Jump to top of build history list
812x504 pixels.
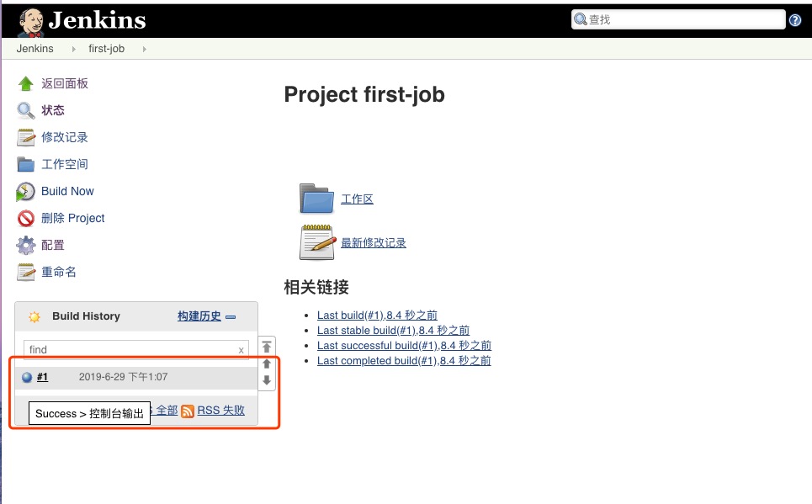coord(267,347)
